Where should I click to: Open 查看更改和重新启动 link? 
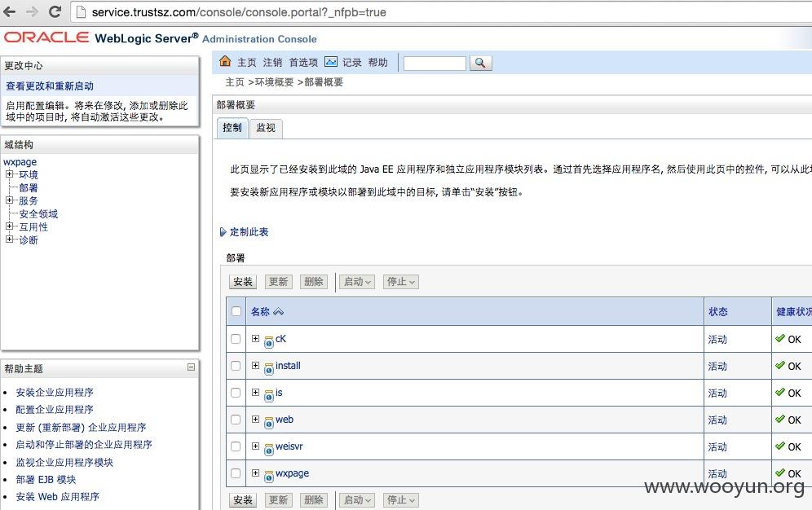click(50, 86)
